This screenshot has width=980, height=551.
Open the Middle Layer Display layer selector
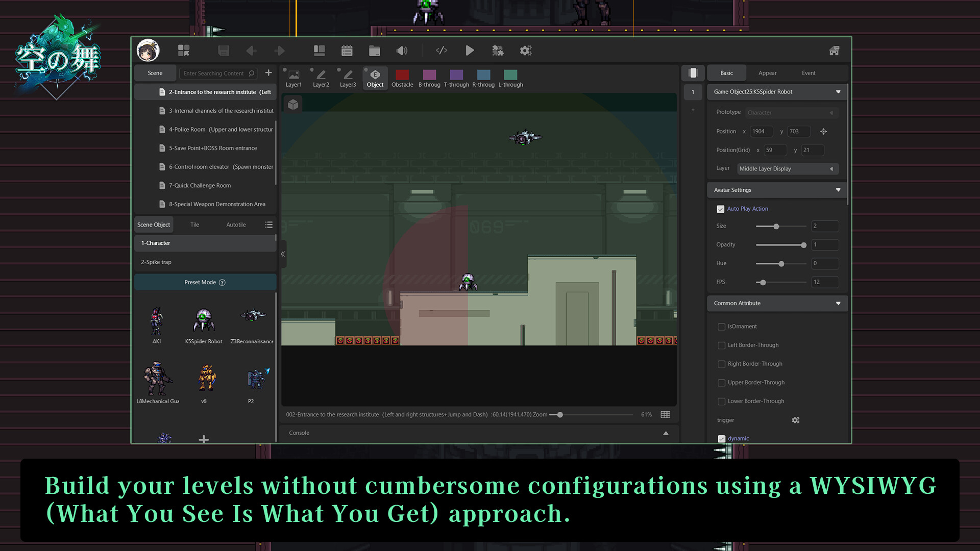coord(788,168)
